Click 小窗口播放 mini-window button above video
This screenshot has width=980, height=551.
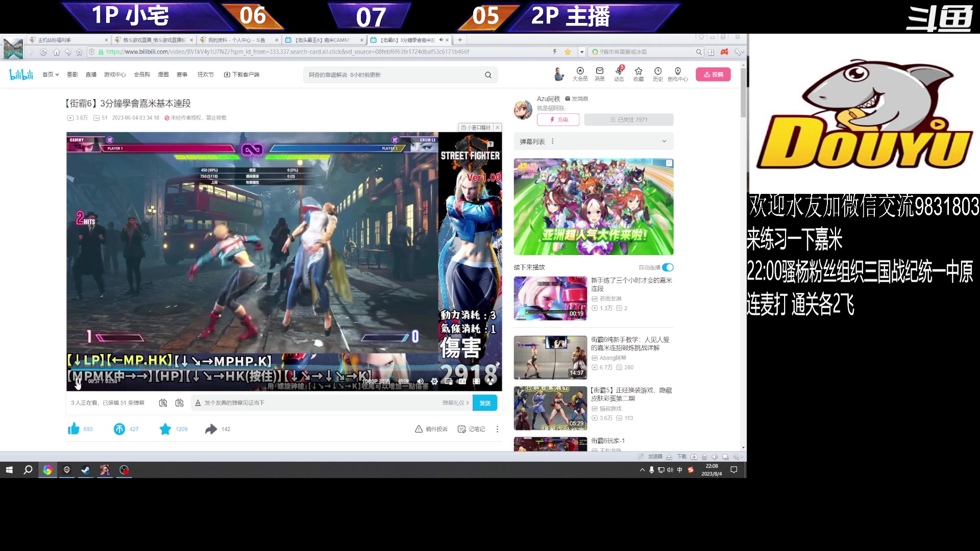(x=475, y=128)
